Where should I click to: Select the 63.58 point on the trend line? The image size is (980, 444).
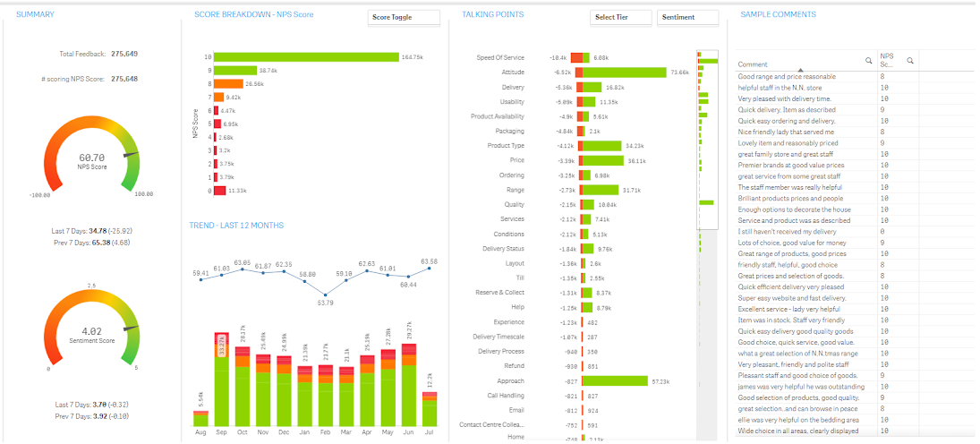coord(430,269)
